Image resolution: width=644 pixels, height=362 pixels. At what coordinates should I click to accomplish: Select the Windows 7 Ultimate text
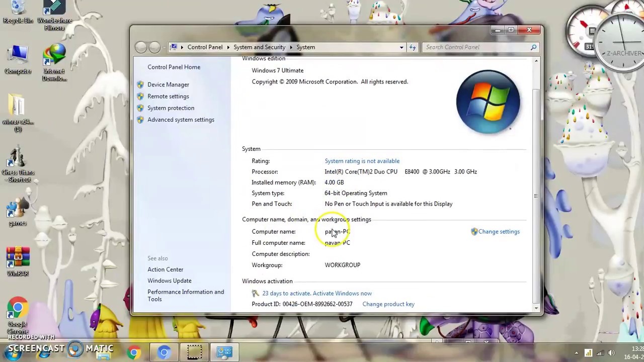pos(277,70)
